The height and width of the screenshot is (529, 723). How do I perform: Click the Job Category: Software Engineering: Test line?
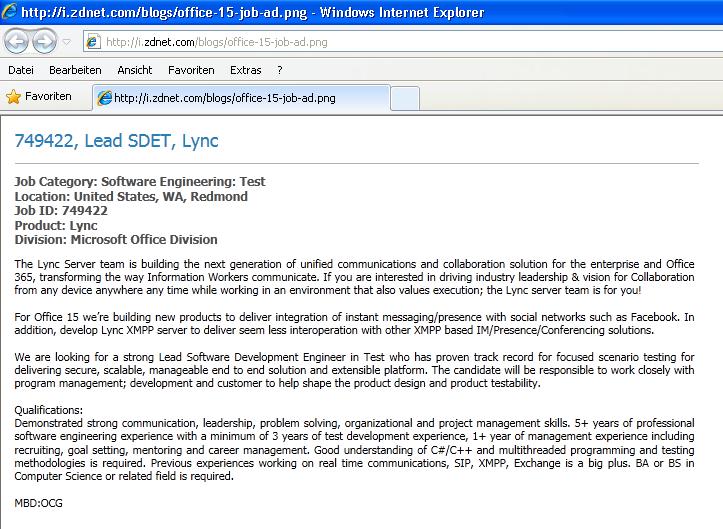(x=140, y=181)
